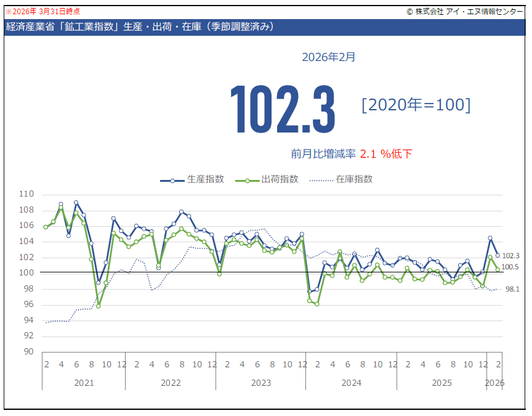
Task: Toggle the 在庫指数 legend label
Action: [354, 179]
